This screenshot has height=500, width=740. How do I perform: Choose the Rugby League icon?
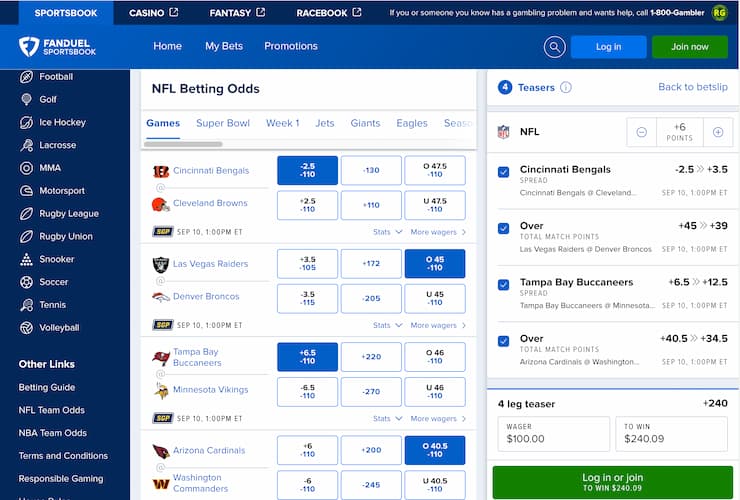click(x=26, y=213)
